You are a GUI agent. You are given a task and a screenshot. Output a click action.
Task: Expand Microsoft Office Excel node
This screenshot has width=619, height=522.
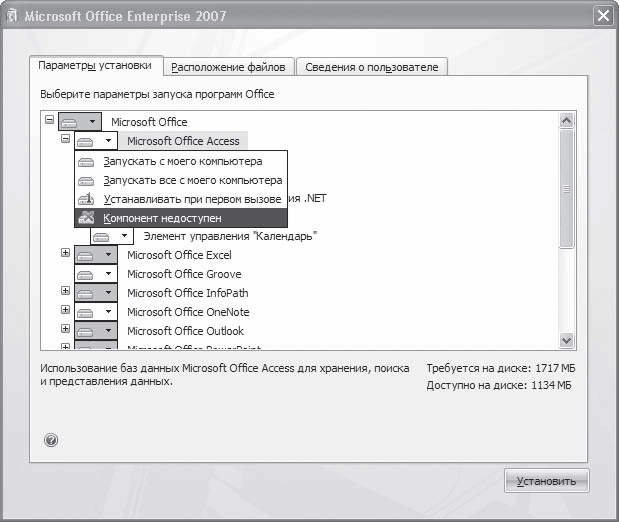point(66,254)
